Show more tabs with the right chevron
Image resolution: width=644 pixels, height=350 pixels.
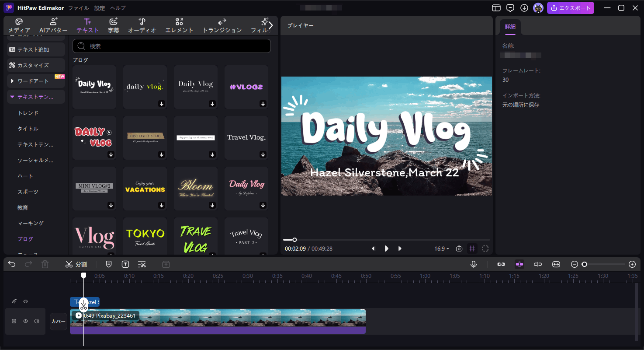[x=271, y=25]
